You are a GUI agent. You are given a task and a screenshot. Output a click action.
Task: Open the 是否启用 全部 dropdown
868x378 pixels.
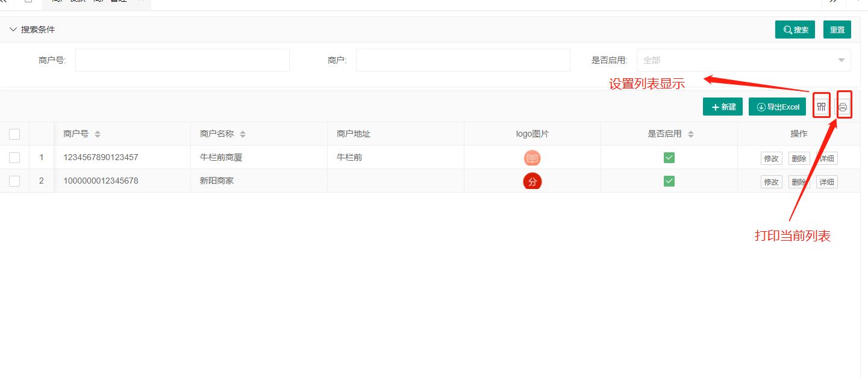pos(743,60)
